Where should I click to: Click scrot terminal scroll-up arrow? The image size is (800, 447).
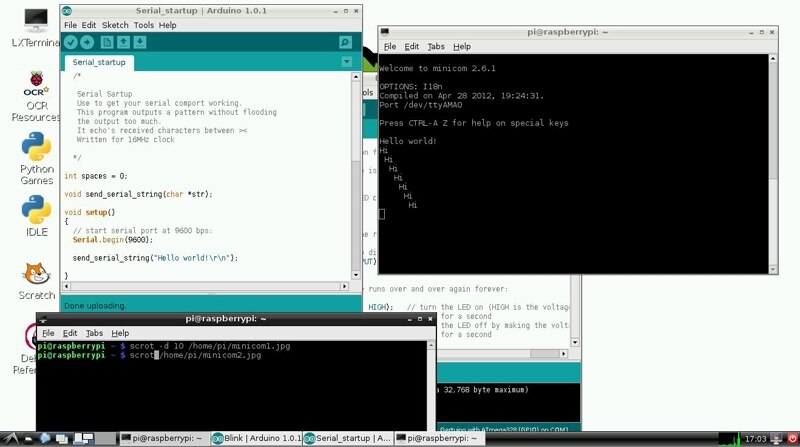(431, 345)
